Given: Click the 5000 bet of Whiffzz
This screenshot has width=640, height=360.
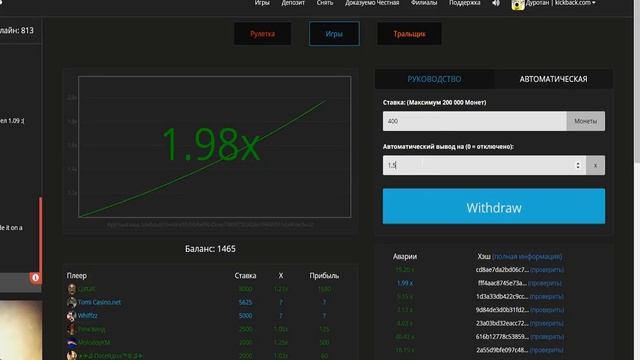Looking at the screenshot, I should pyautogui.click(x=245, y=316).
